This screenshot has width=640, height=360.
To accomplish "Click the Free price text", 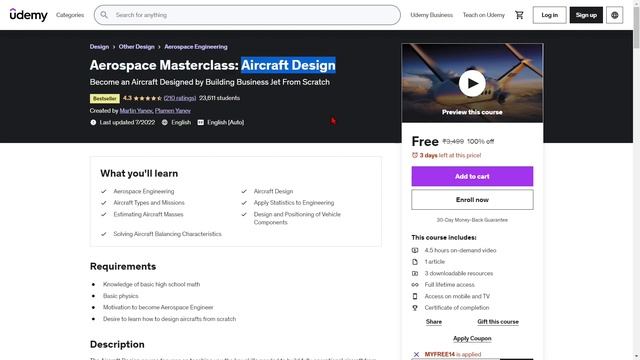I will tap(425, 141).
